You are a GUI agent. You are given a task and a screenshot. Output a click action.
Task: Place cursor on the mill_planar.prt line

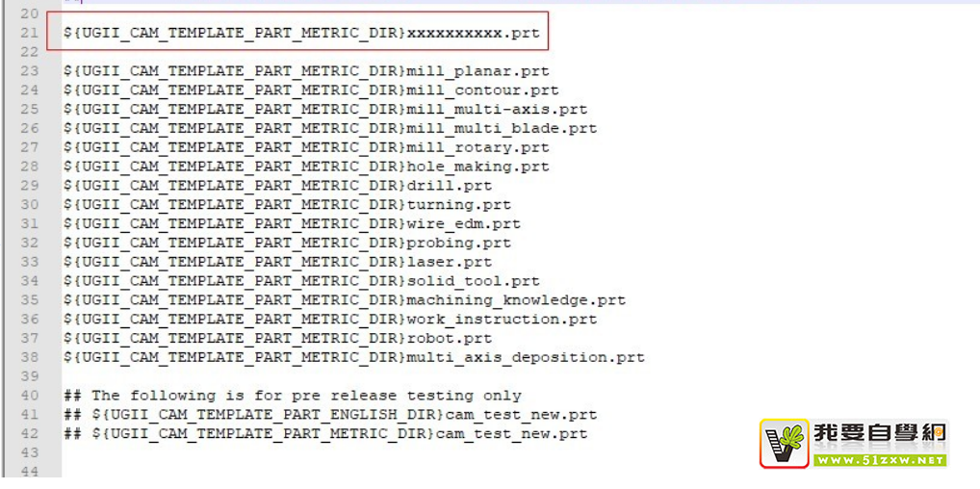[306, 71]
